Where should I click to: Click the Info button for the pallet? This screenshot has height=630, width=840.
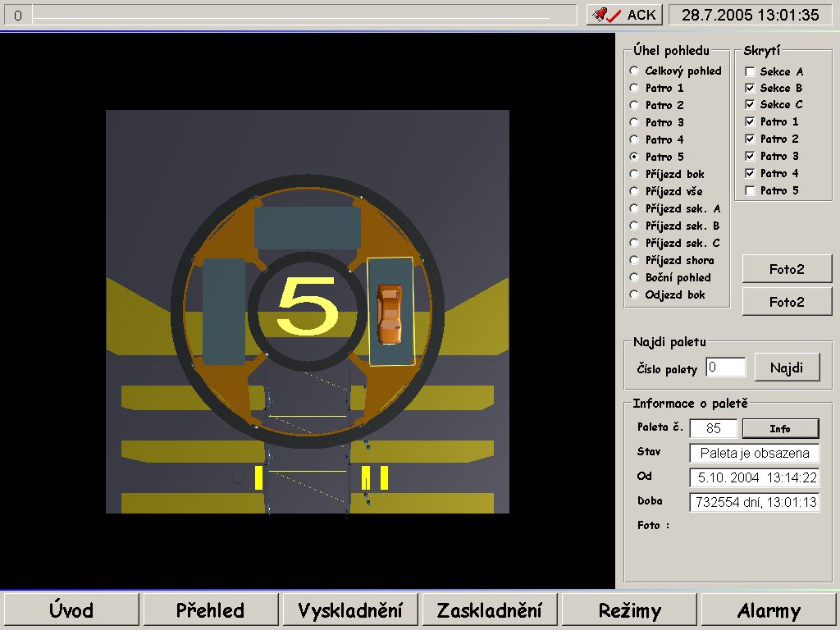pos(780,428)
